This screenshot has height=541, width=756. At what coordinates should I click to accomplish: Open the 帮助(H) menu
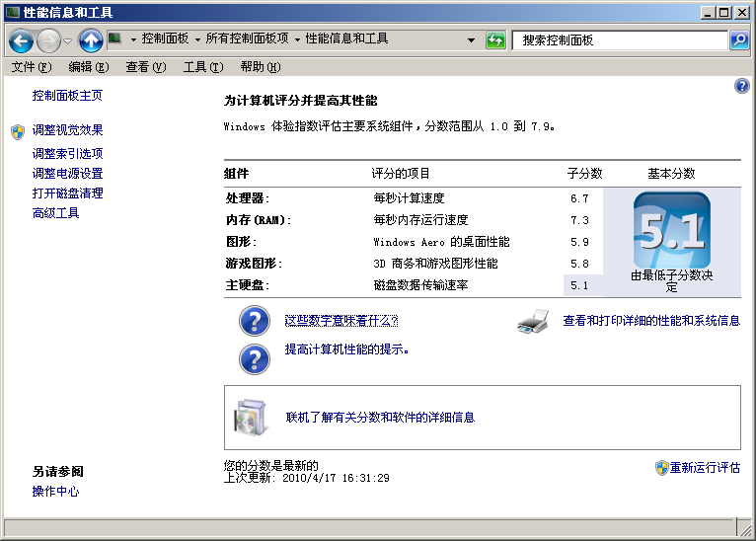point(261,67)
